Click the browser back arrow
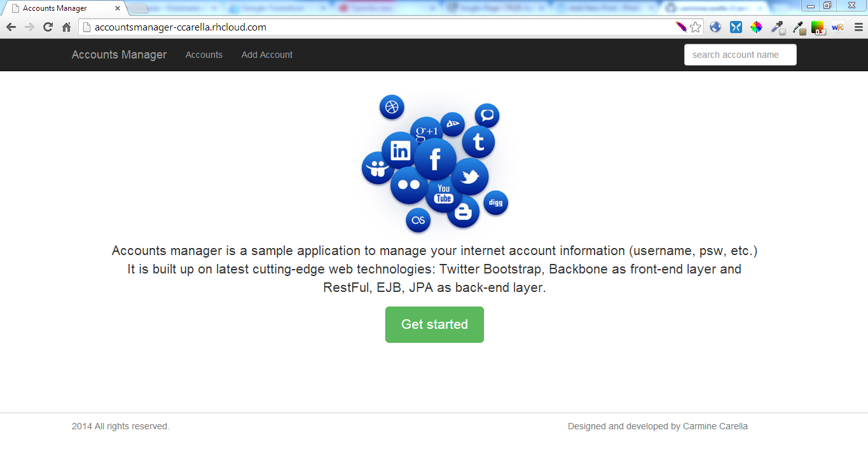The height and width of the screenshot is (463, 868). 11,27
